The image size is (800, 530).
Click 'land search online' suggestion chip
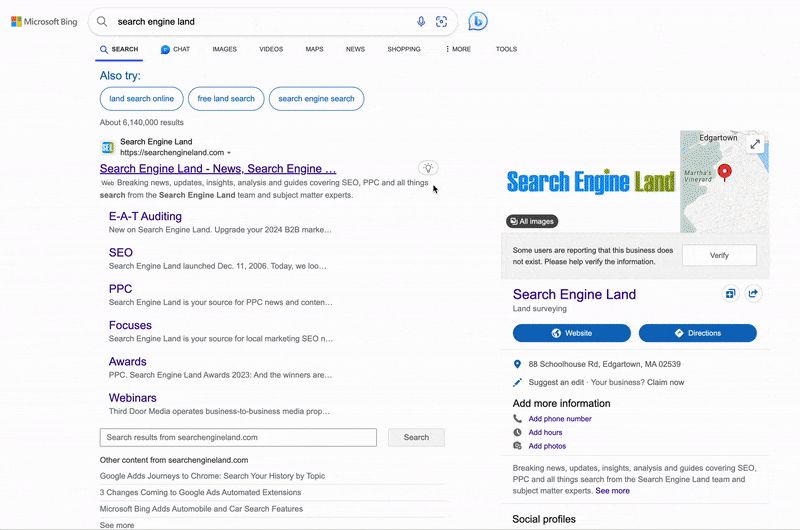141,98
